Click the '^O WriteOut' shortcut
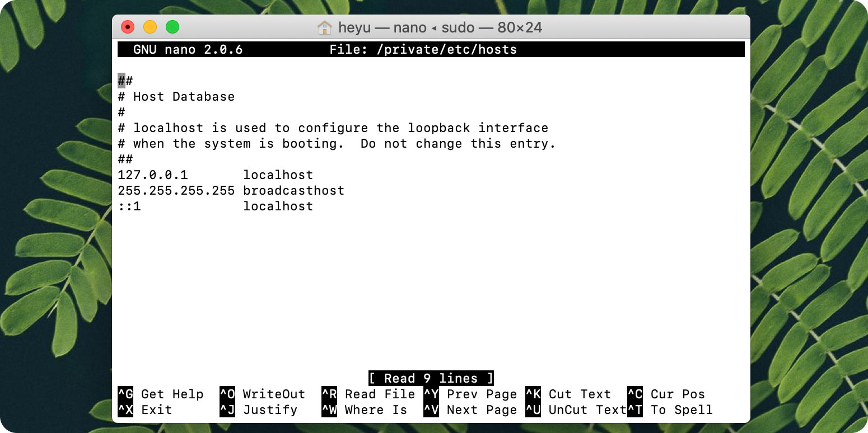This screenshot has height=433, width=868. 263,394
